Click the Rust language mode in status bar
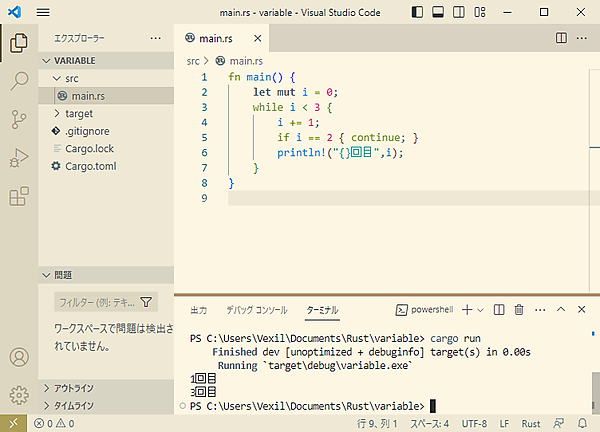 click(531, 423)
